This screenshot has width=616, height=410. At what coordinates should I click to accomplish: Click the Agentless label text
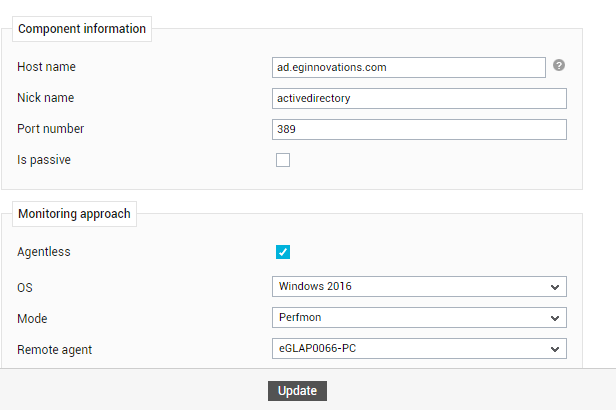(x=44, y=252)
